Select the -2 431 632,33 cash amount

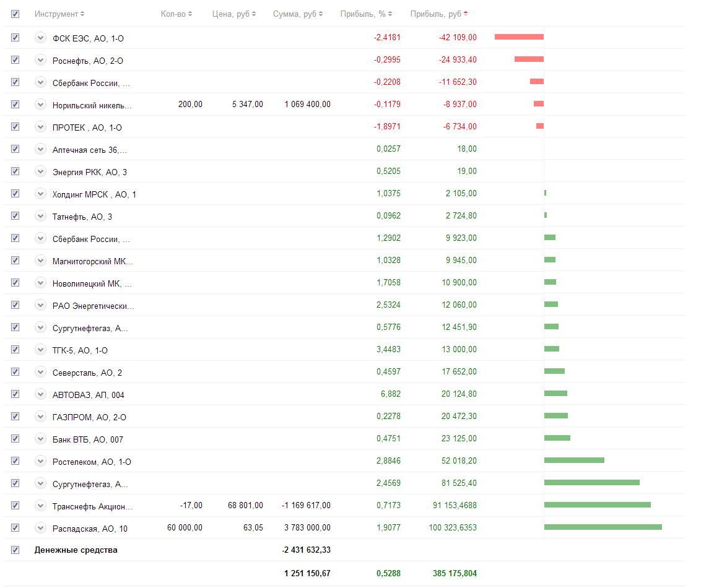click(307, 550)
